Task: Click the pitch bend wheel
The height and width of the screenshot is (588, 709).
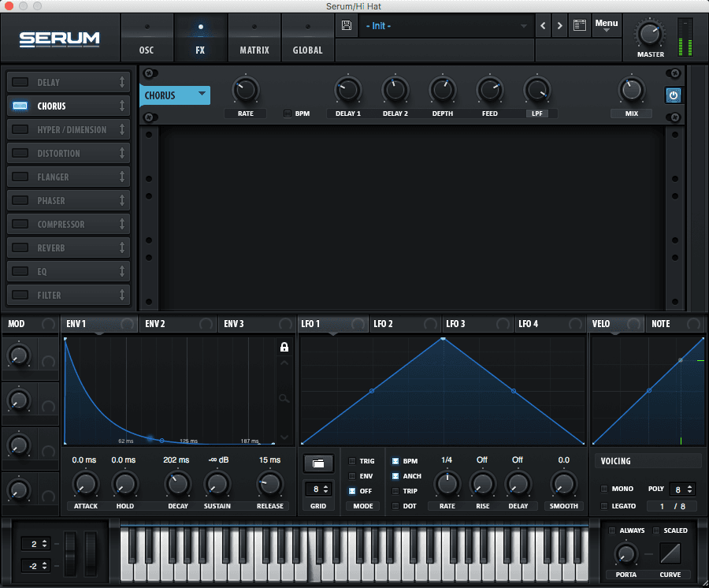Action: (x=70, y=553)
